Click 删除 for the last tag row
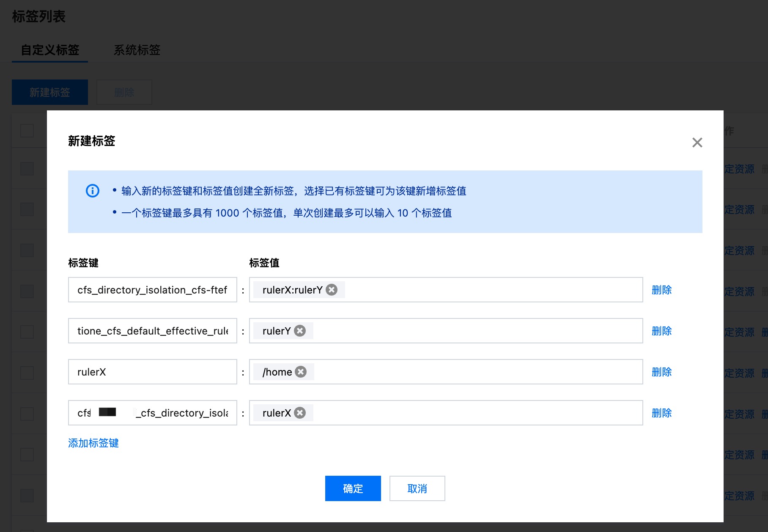This screenshot has width=768, height=532. [x=662, y=413]
